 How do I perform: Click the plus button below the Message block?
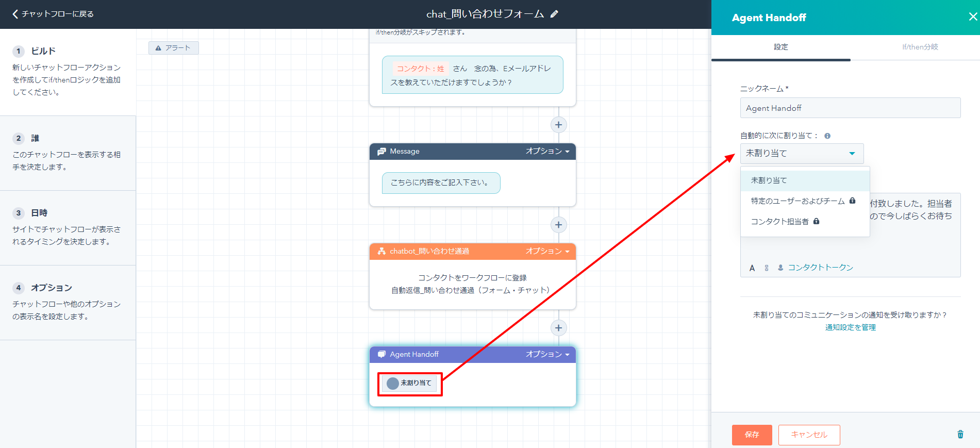pos(558,225)
